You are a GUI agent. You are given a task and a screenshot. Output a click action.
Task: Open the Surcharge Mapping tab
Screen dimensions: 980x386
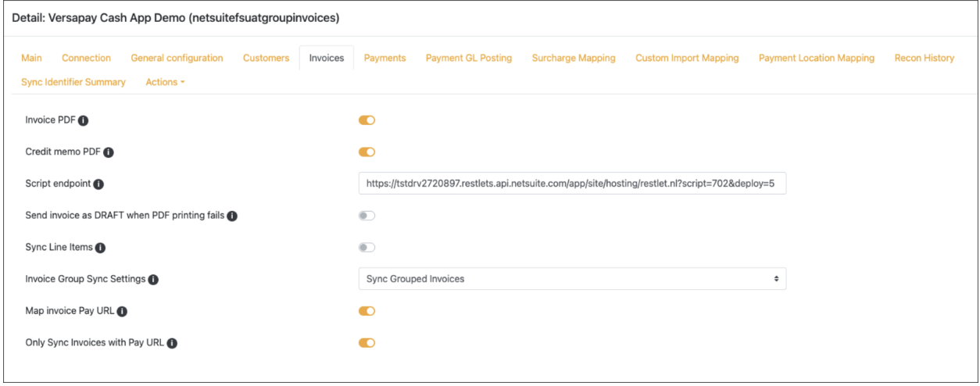tap(574, 58)
